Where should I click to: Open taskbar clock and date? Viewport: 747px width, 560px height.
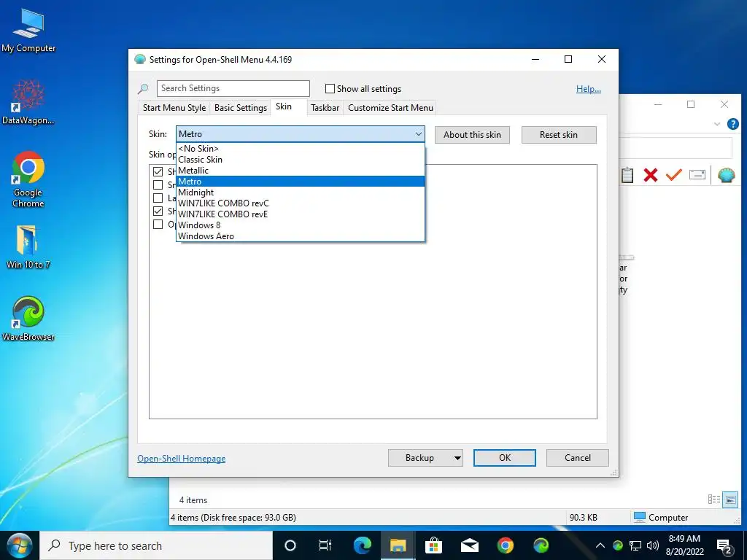click(684, 545)
